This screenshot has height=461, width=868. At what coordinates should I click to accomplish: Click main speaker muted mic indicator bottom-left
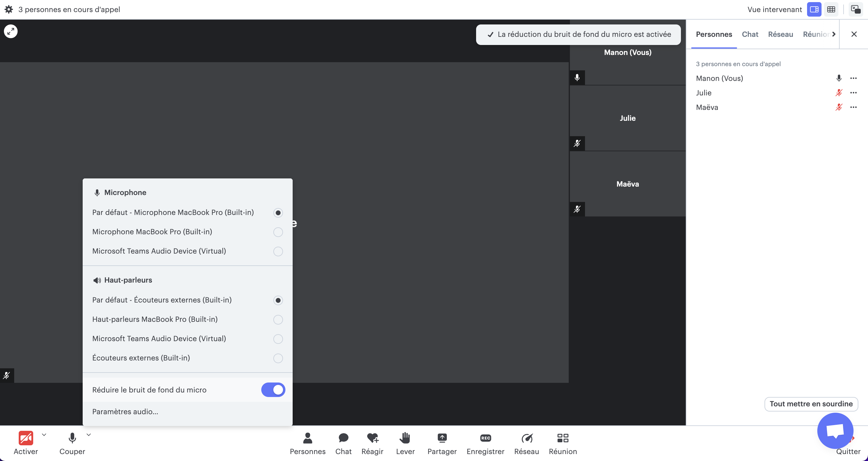[7, 375]
